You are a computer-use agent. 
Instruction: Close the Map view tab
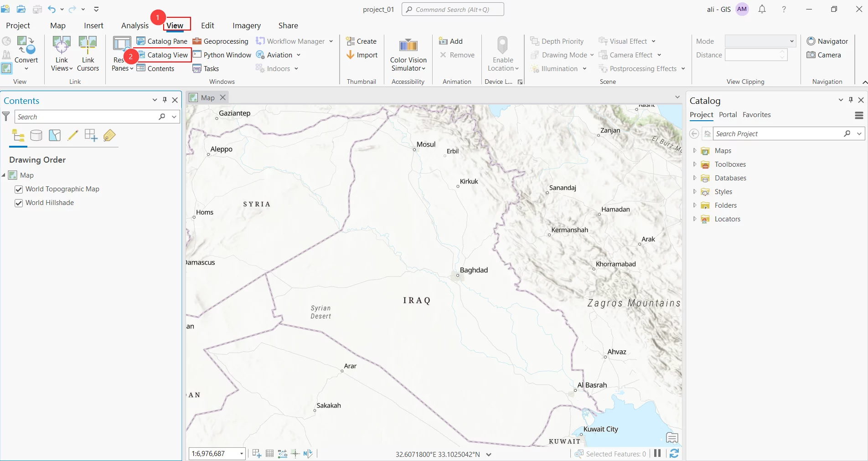pyautogui.click(x=223, y=97)
